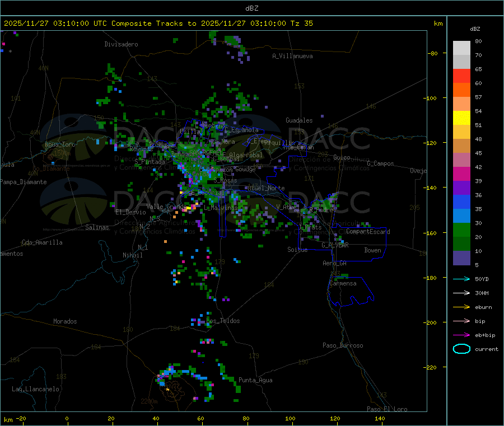This screenshot has height=426, width=504.
Task: Click the Nihuil location label
Action: pos(133,255)
